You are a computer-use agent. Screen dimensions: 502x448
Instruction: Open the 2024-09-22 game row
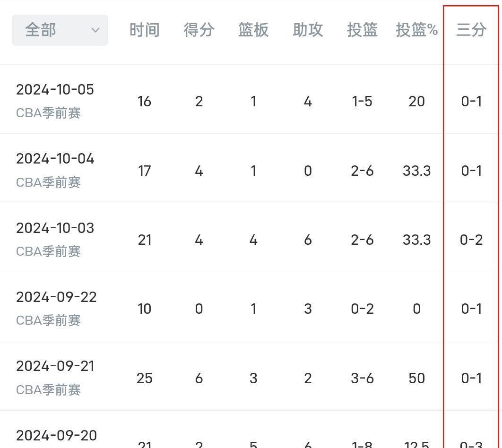coord(251,307)
